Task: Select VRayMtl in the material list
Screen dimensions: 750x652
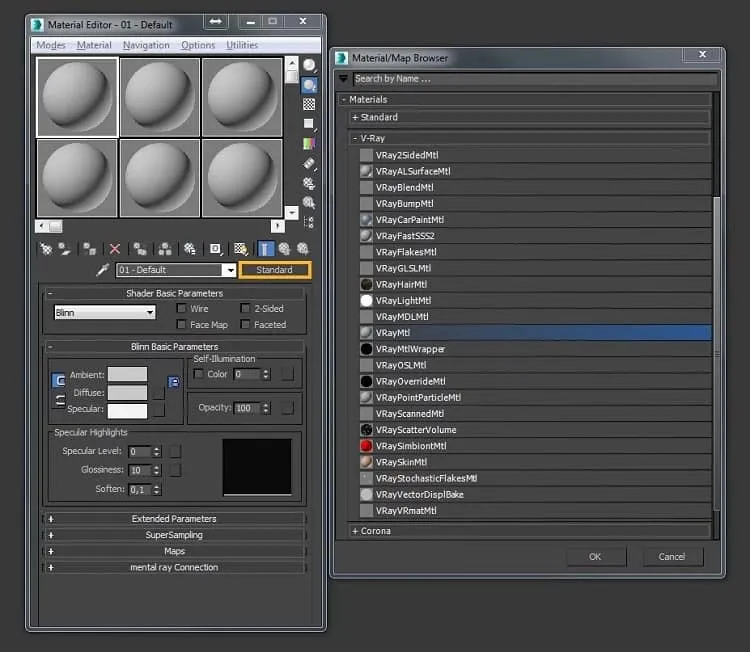Action: click(536, 332)
